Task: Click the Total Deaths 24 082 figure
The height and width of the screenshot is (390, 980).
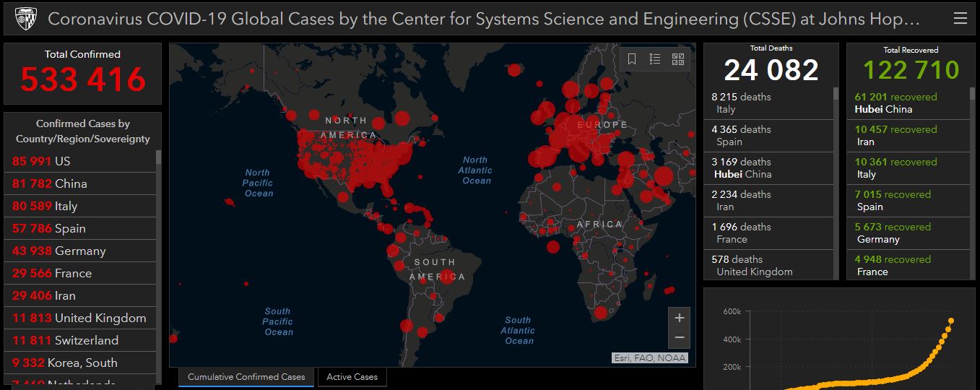Action: 771,70
